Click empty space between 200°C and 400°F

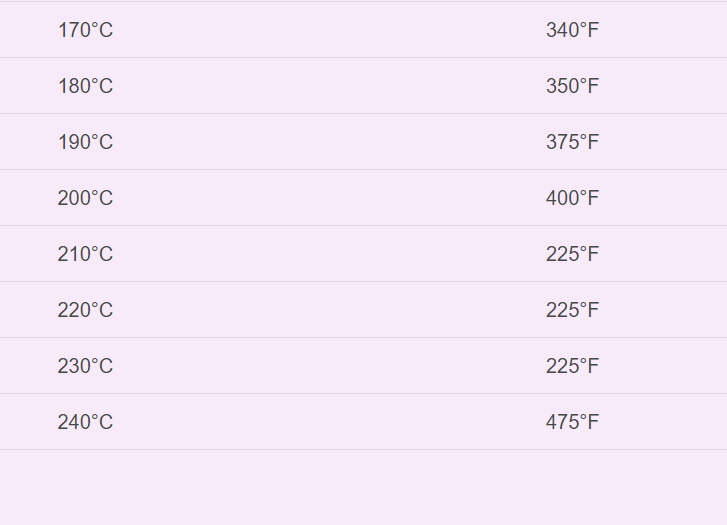pyautogui.click(x=330, y=198)
